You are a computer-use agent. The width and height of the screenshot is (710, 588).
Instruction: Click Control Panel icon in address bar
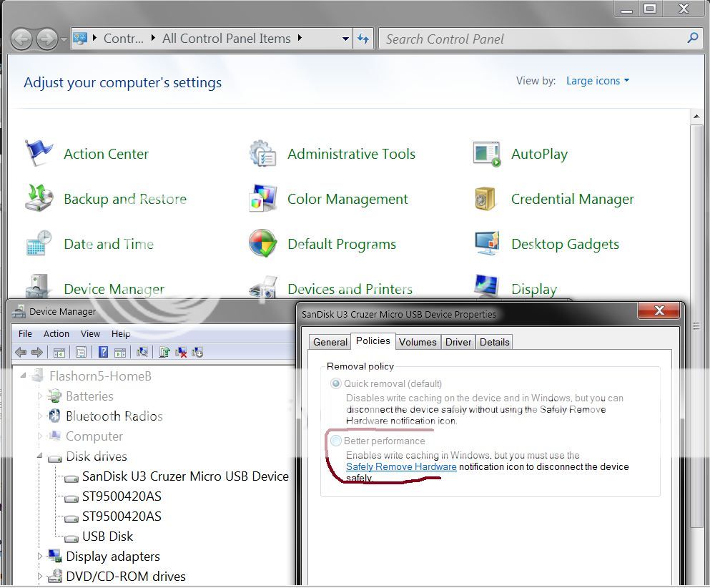coord(80,39)
